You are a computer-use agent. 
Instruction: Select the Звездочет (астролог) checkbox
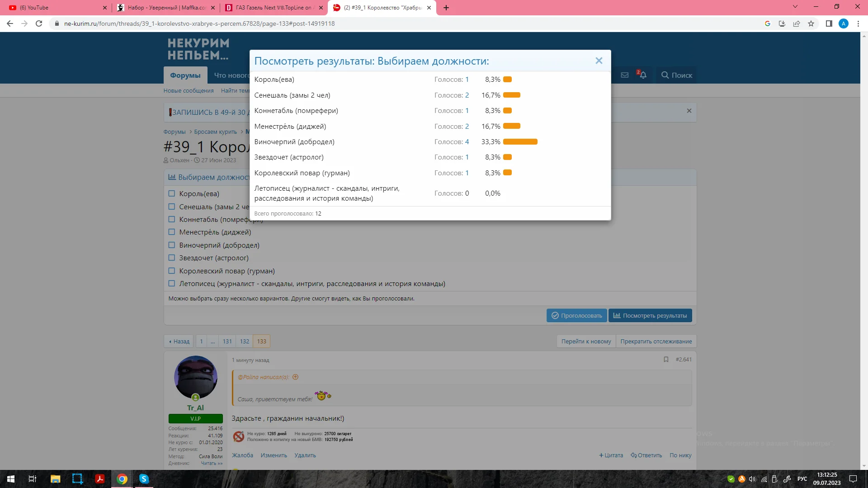coord(172,258)
